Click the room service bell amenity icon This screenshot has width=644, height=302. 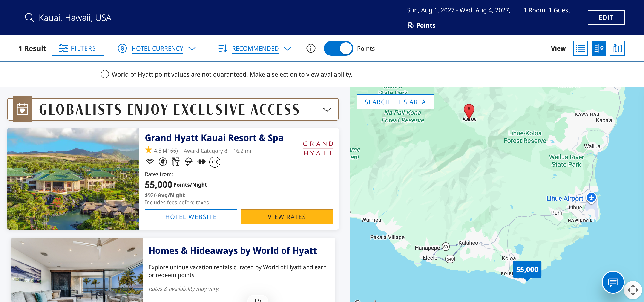pyautogui.click(x=189, y=162)
